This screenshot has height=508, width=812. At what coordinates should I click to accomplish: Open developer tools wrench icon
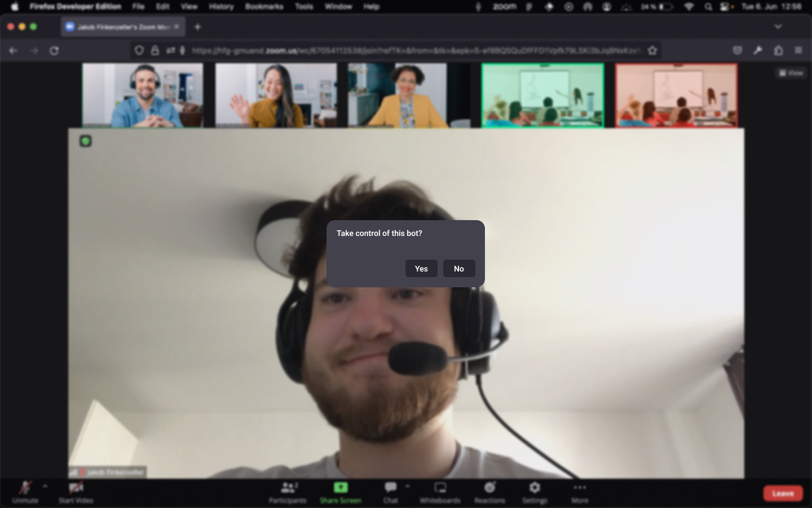tap(758, 50)
